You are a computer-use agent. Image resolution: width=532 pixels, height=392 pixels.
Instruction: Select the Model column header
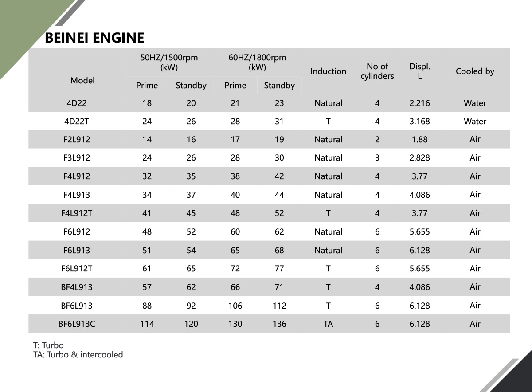[82, 81]
